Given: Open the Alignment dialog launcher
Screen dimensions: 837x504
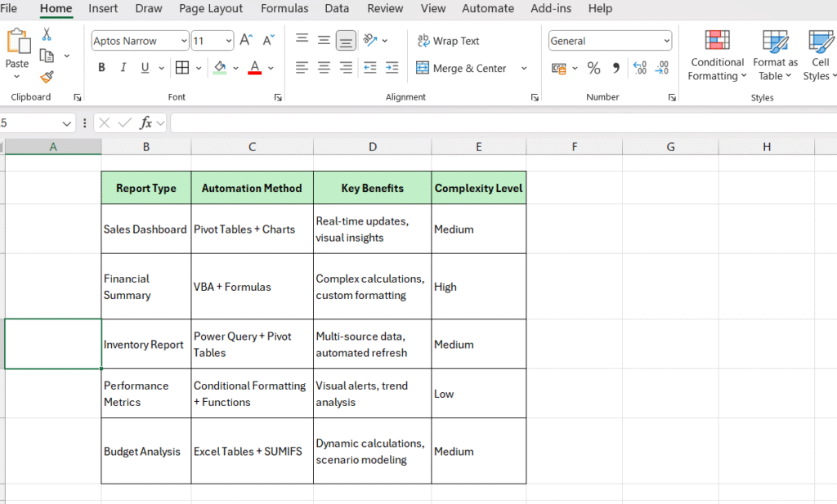Looking at the screenshot, I should pos(535,97).
